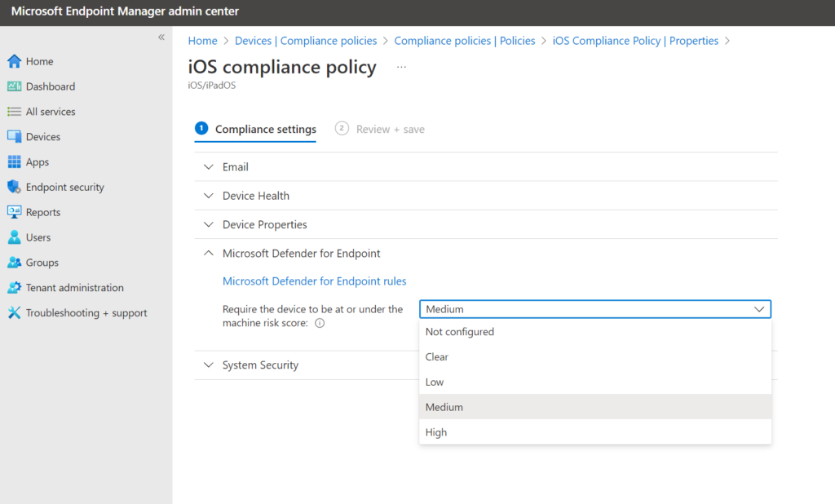Open the All services label in sidebar
The width and height of the screenshot is (835, 504).
(51, 112)
